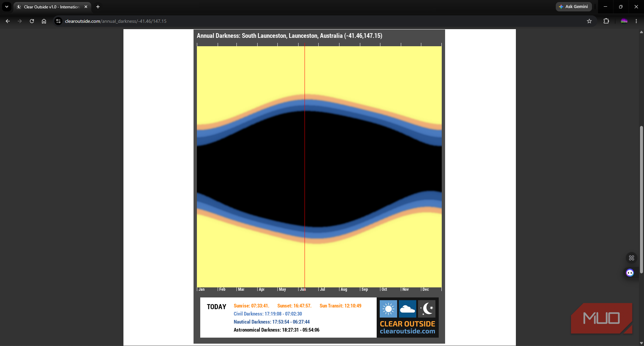Click the round blue assistant bubble
The image size is (644, 346).
[630, 273]
